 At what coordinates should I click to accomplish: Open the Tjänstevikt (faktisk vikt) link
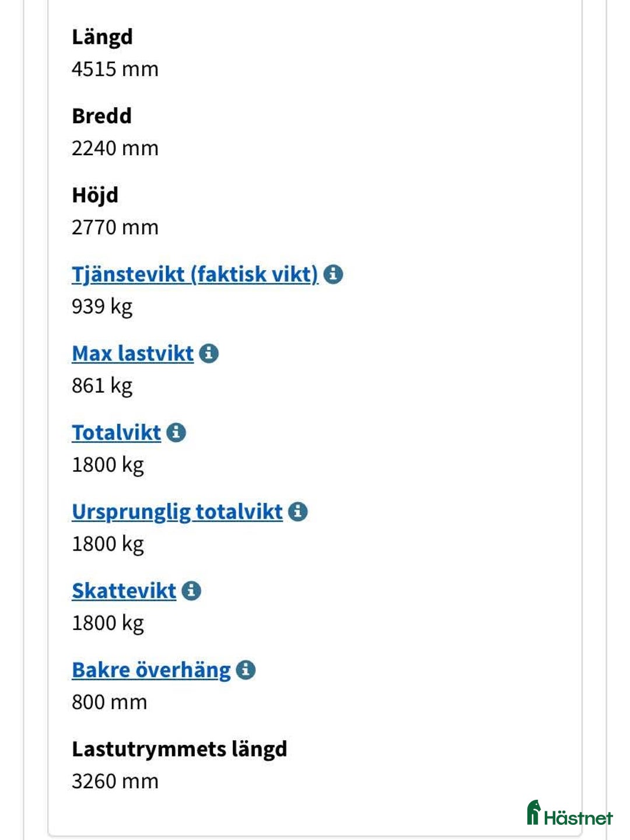point(195,274)
